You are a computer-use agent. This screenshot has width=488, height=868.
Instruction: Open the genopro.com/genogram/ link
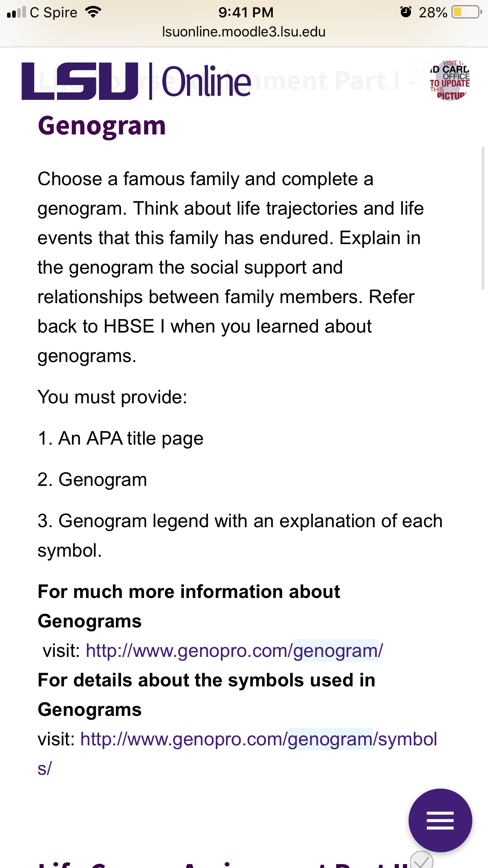tap(234, 651)
